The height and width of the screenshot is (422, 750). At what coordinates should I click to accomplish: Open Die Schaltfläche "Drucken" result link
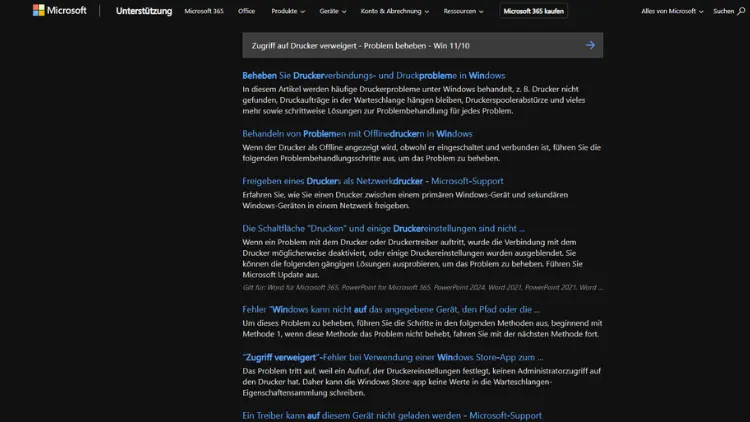383,229
